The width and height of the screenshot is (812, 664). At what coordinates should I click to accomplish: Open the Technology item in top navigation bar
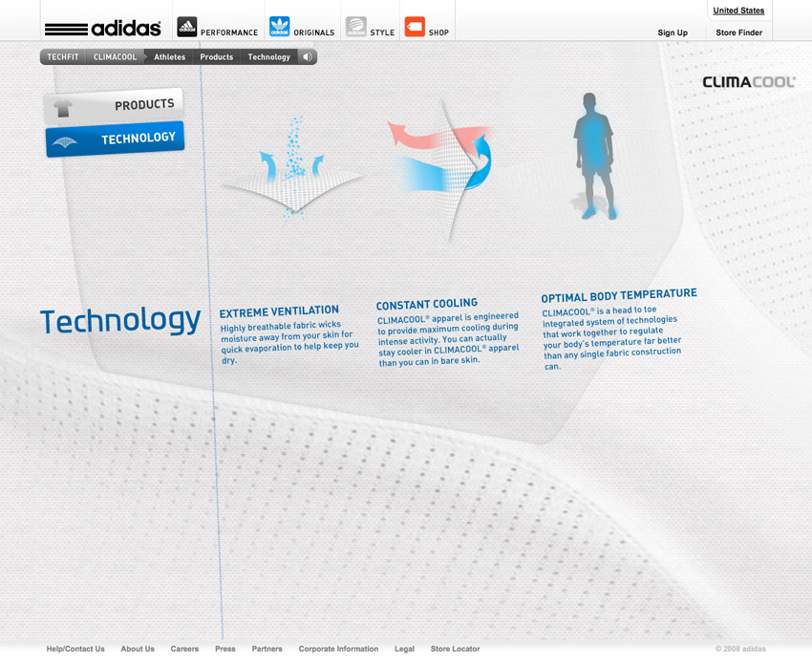coord(269,57)
